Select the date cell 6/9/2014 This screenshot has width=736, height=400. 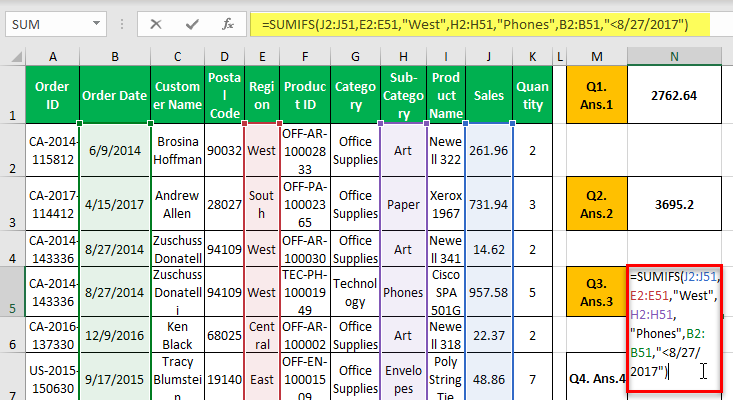[115, 150]
